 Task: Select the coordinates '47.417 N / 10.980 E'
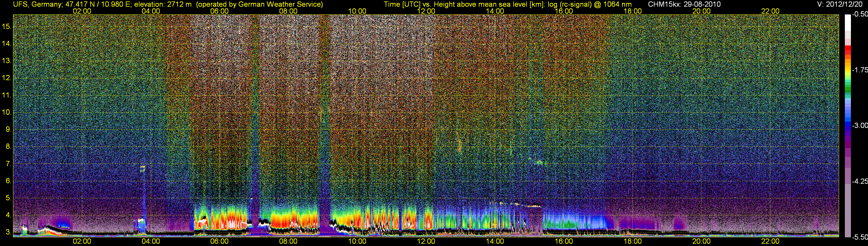coord(98,4)
